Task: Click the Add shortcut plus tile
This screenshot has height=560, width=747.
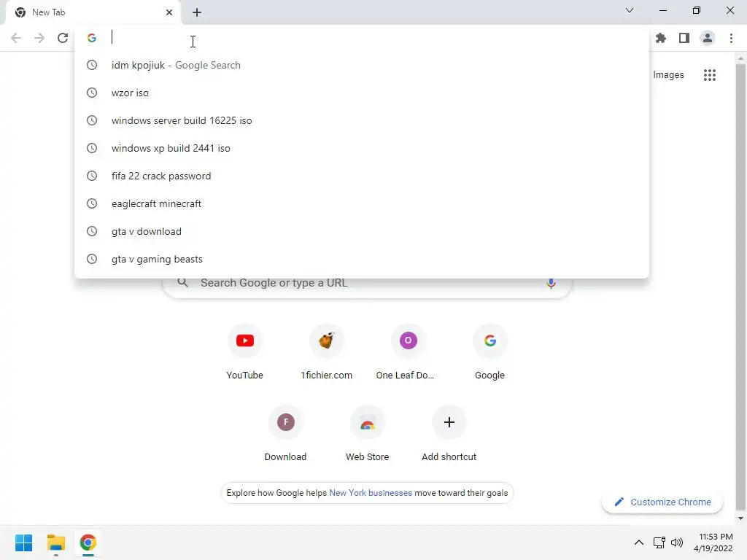Action: (x=449, y=433)
